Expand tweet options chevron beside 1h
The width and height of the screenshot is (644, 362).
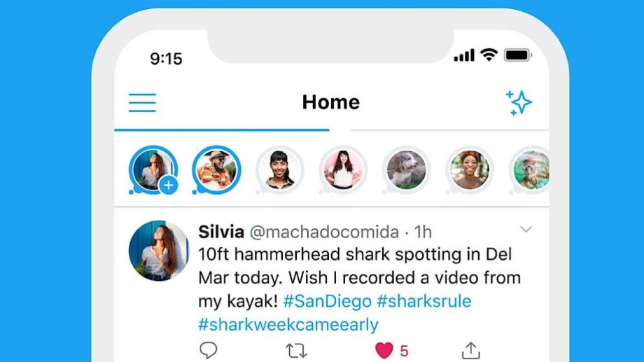[526, 229]
